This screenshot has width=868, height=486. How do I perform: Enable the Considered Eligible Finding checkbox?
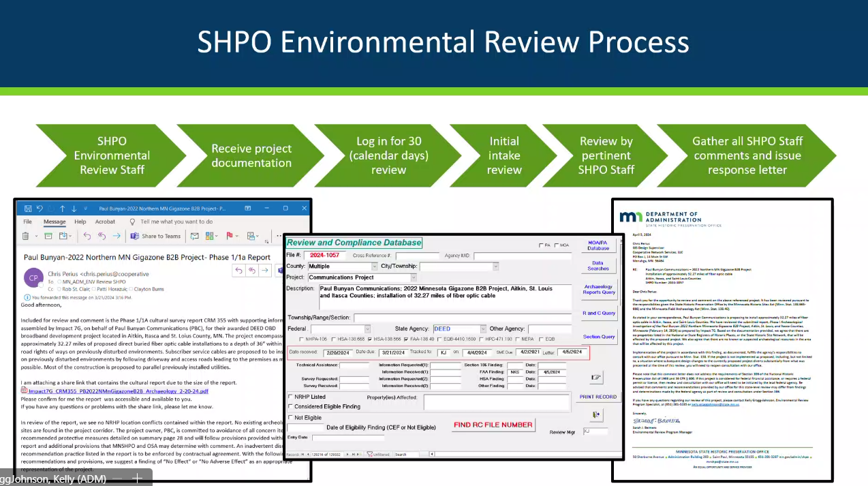point(291,406)
